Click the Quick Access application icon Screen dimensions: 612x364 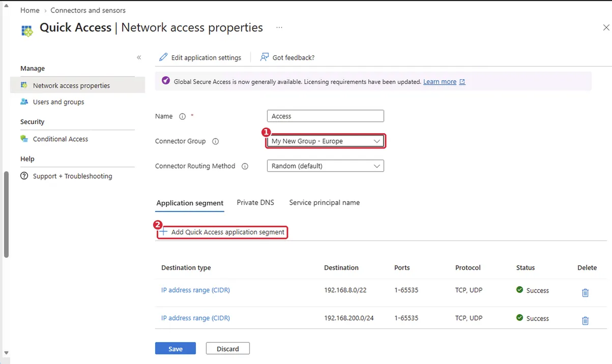point(26,31)
